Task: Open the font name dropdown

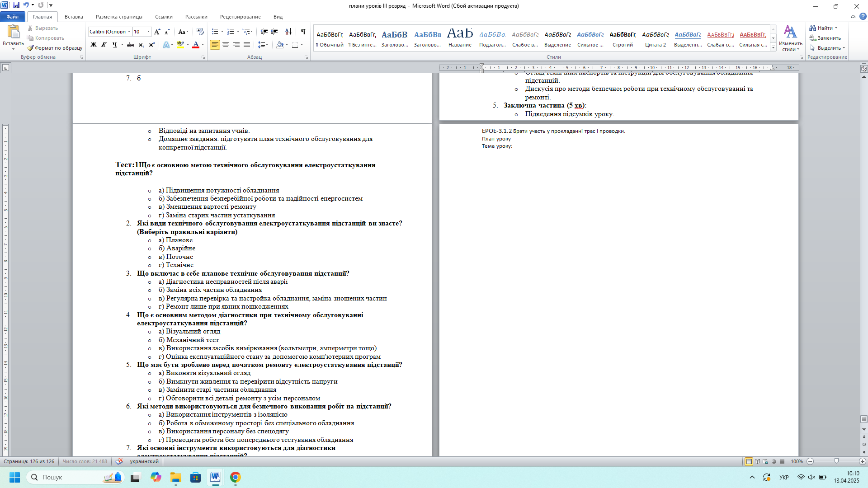Action: pos(129,32)
